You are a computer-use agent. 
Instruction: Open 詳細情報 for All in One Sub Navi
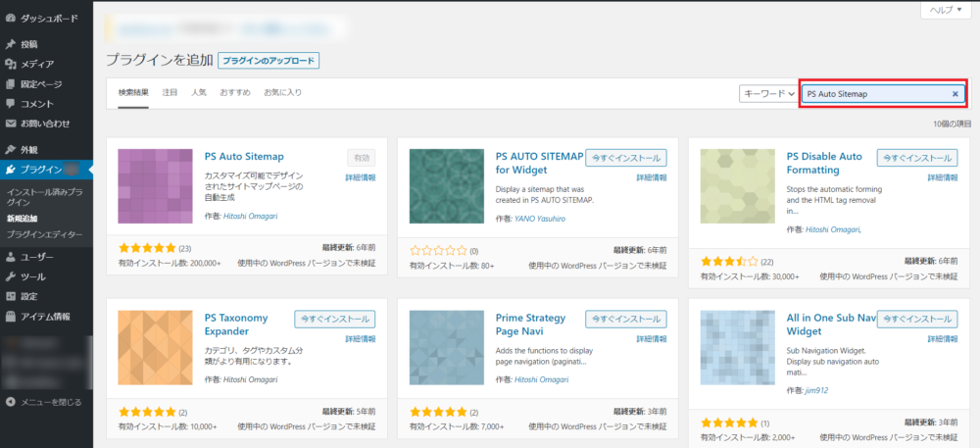[x=943, y=338]
